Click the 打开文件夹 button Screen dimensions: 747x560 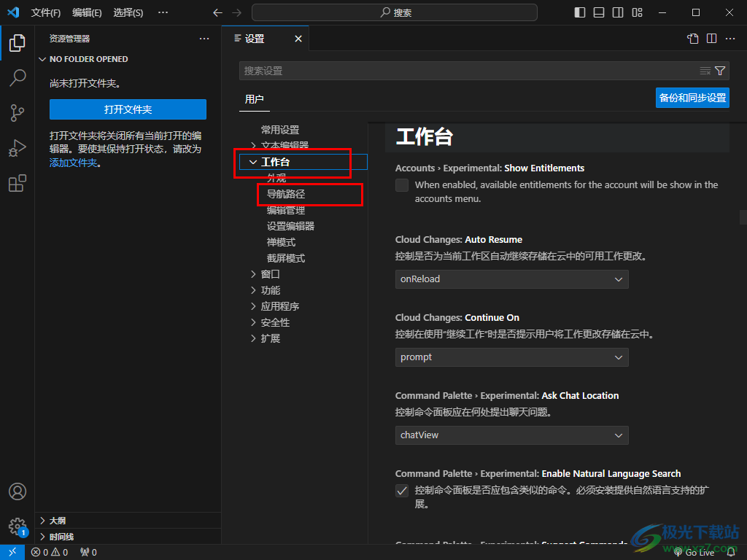(128, 109)
